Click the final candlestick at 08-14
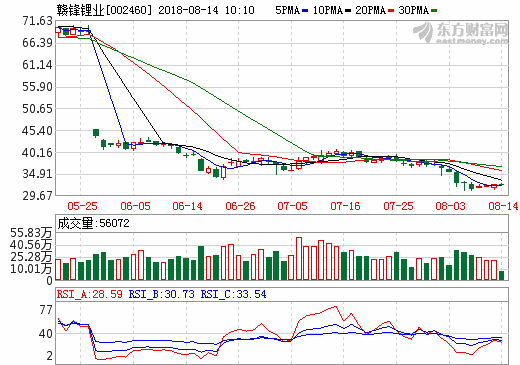The image size is (520, 365). [x=501, y=184]
